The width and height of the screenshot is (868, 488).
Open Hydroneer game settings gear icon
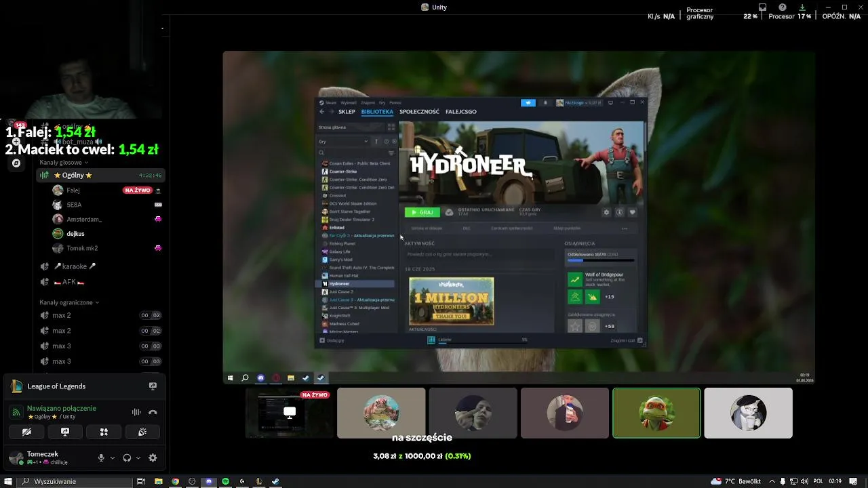tap(606, 212)
